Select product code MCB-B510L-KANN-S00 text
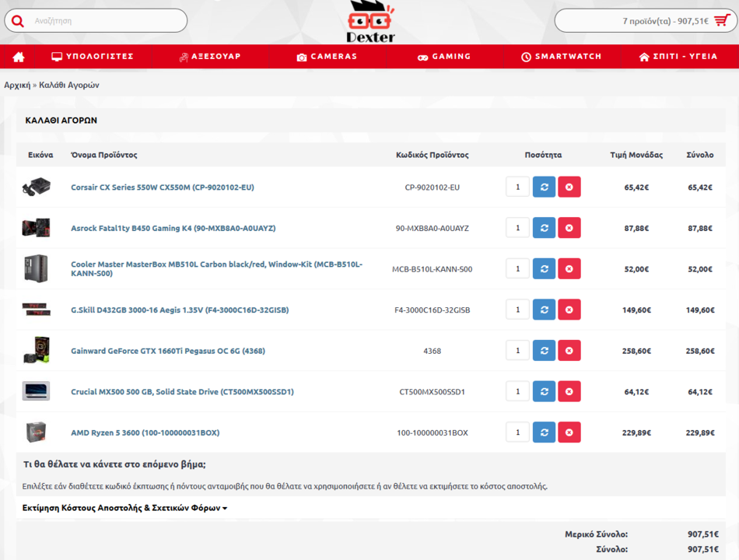 pos(433,269)
